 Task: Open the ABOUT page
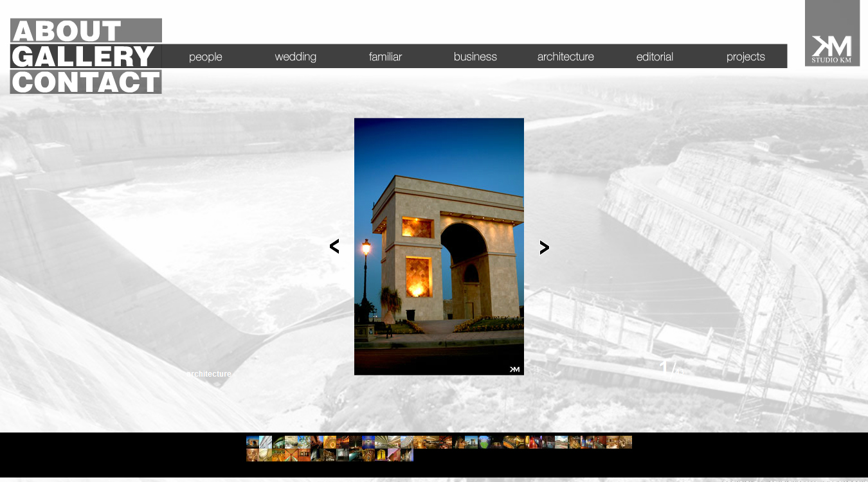coord(86,31)
